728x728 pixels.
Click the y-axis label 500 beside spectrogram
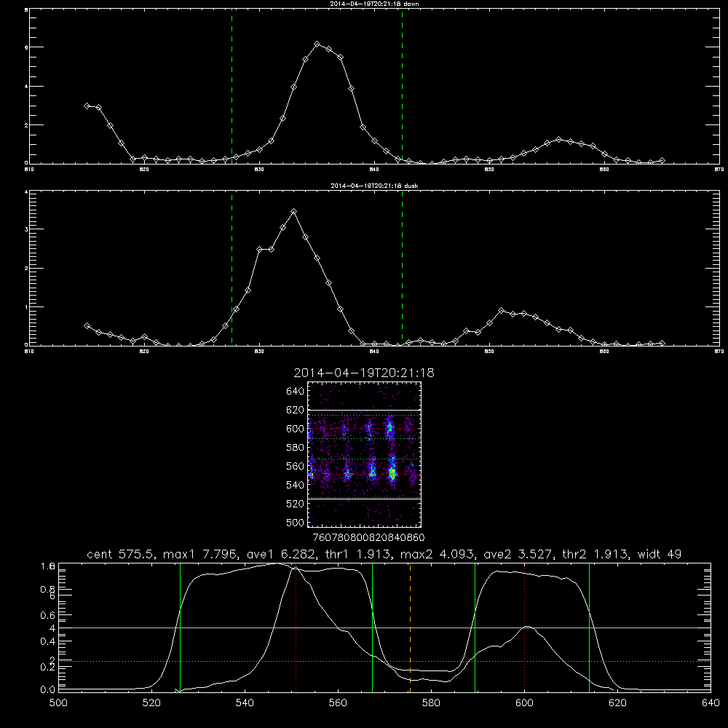tap(296, 522)
